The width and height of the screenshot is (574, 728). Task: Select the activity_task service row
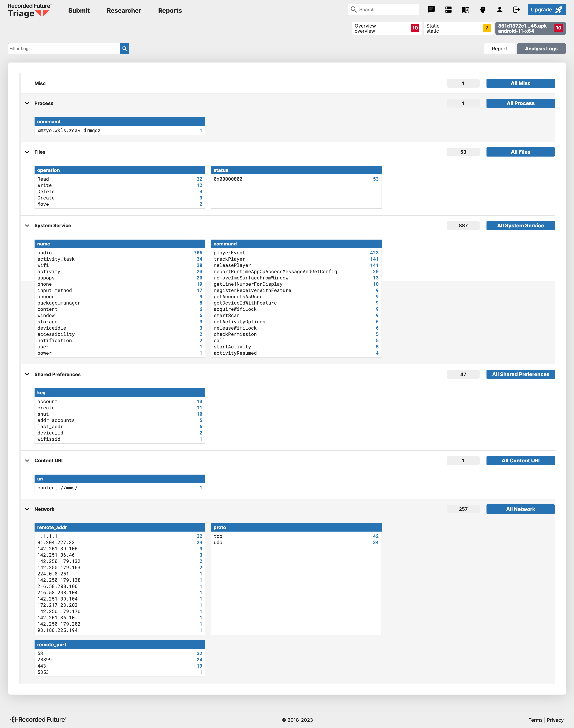click(120, 259)
